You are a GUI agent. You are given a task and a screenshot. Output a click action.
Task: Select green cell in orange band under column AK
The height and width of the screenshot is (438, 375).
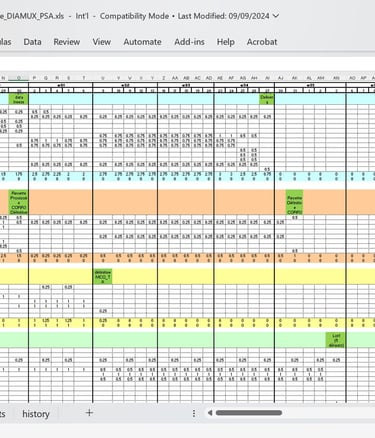[294, 202]
